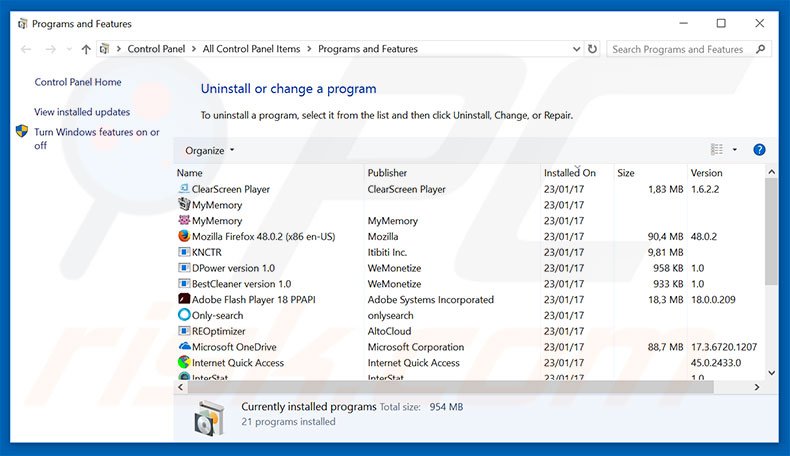Open the recent locations dropdown arrow
This screenshot has height=456, width=790.
69,49
